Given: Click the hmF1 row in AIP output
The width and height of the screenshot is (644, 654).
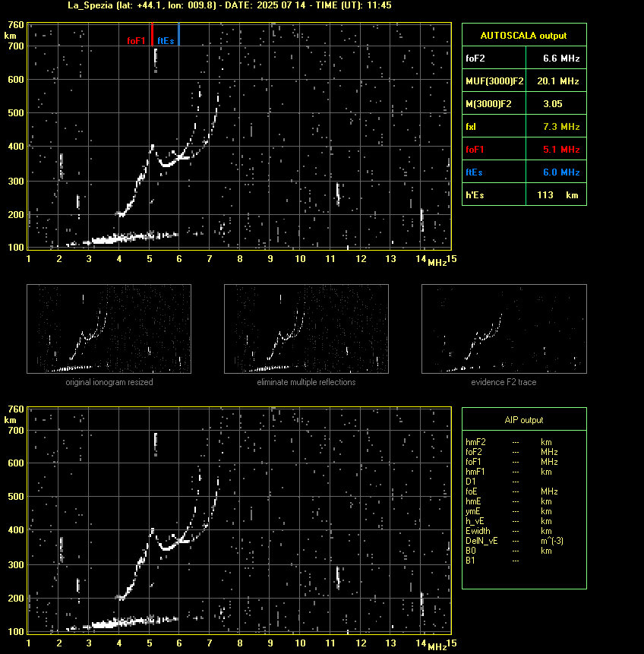Looking at the screenshot, I should pyautogui.click(x=509, y=472).
